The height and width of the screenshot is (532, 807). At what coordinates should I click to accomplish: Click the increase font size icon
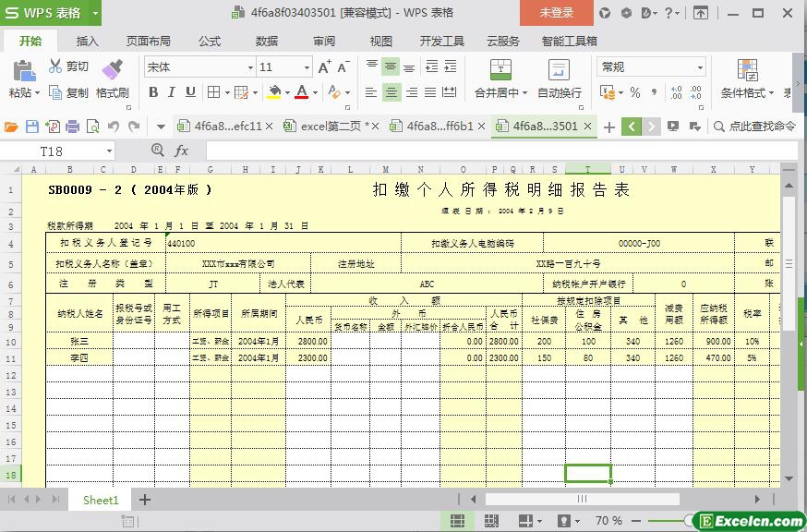[324, 67]
